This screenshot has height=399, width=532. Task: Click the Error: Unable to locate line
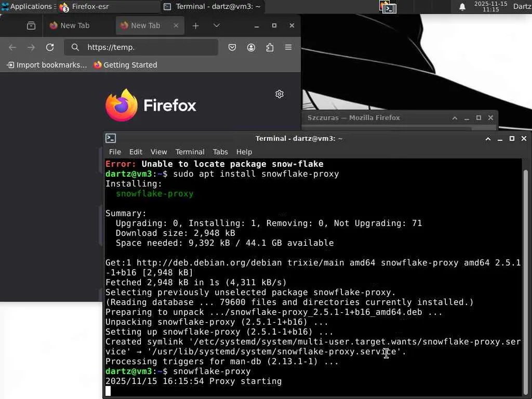tap(215, 164)
